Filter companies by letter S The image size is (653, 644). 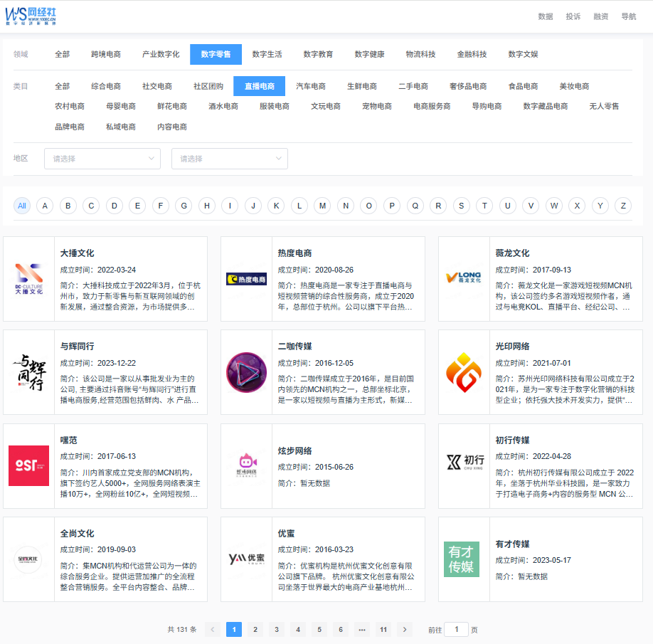[462, 206]
